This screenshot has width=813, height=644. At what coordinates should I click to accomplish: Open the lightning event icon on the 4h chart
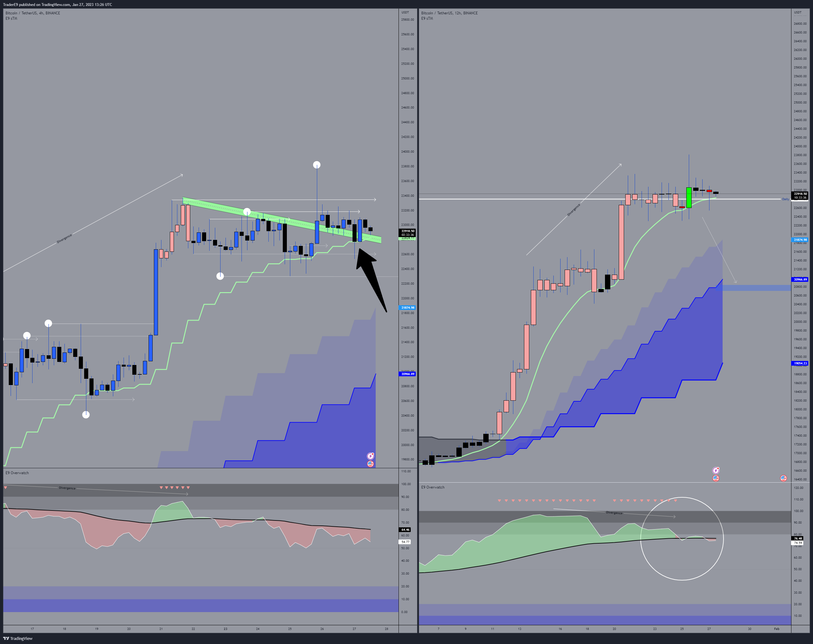[371, 456]
